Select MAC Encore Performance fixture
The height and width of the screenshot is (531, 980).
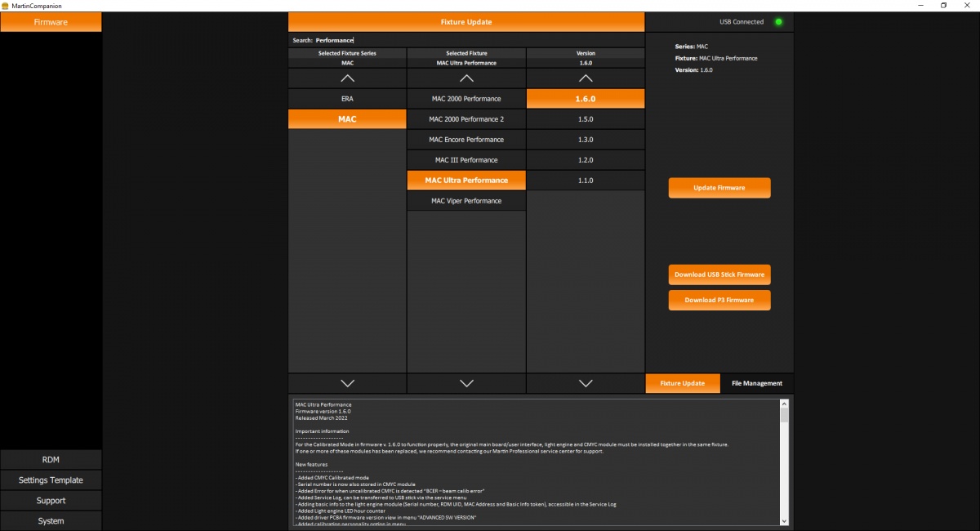[466, 140]
